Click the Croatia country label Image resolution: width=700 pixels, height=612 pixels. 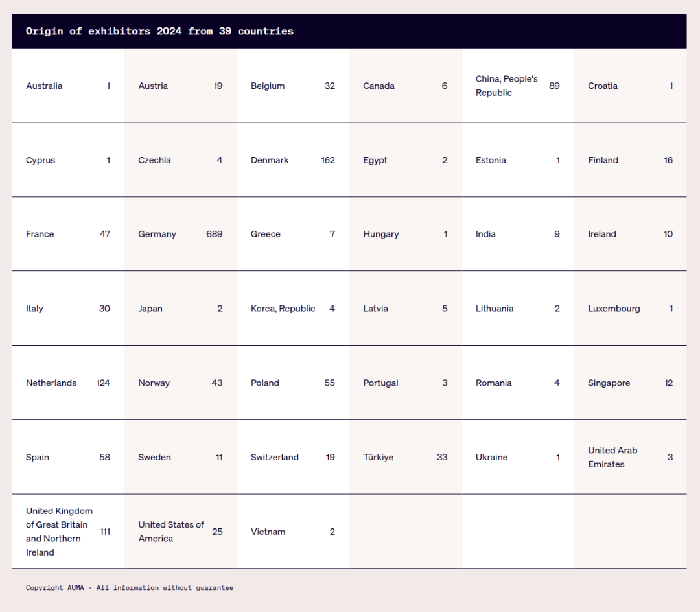pyautogui.click(x=603, y=86)
